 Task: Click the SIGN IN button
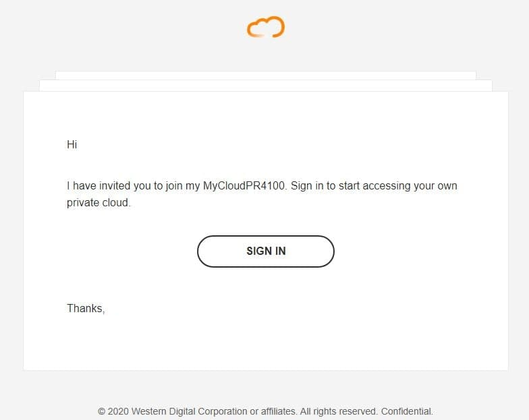[x=266, y=251]
